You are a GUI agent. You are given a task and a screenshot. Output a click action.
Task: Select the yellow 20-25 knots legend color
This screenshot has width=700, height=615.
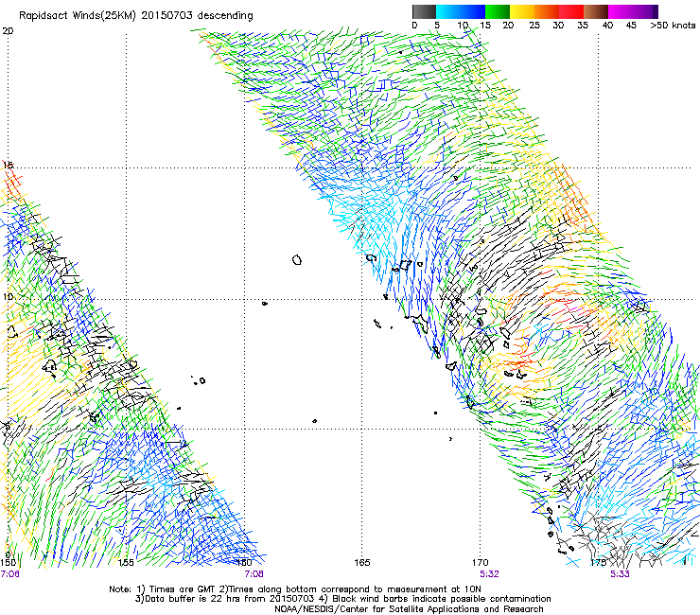click(x=522, y=11)
